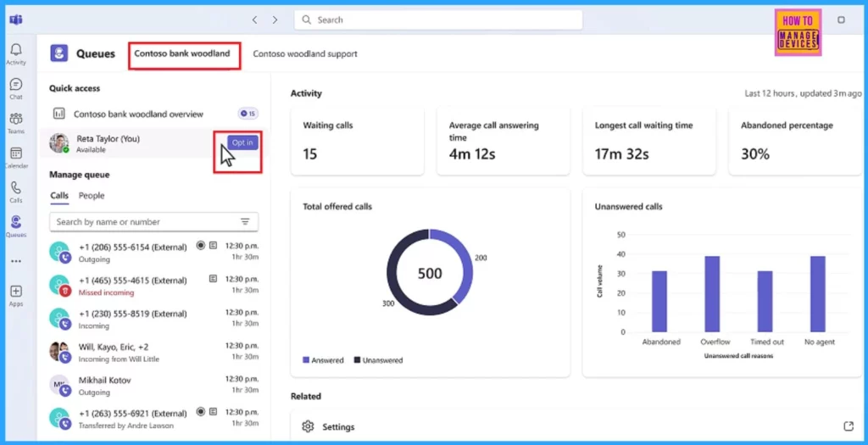Screen dimensions: 868x445
Task: Open Contoso bank woodland overview
Action: pos(154,114)
